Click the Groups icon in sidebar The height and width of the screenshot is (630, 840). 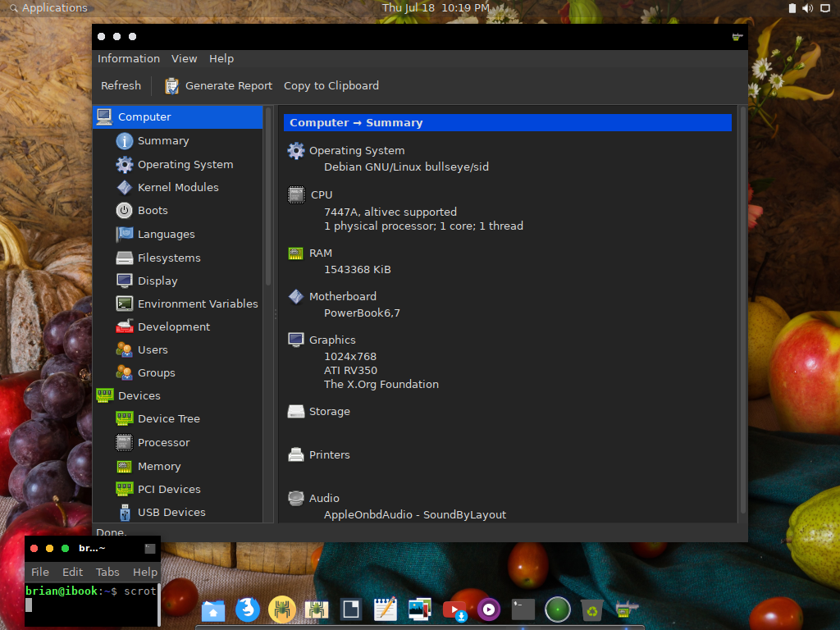click(x=125, y=373)
